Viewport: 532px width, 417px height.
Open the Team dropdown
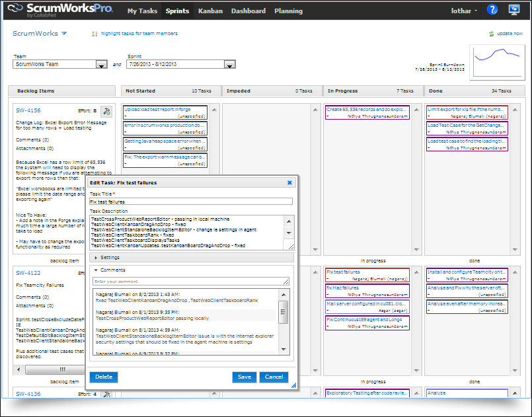(101, 65)
